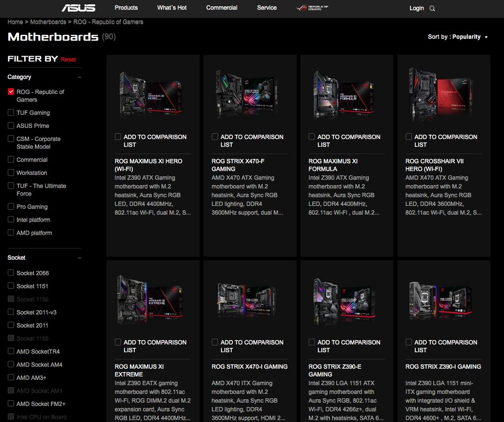This screenshot has width=504, height=422.
Task: Open the Products menu
Action: pyautogui.click(x=126, y=8)
